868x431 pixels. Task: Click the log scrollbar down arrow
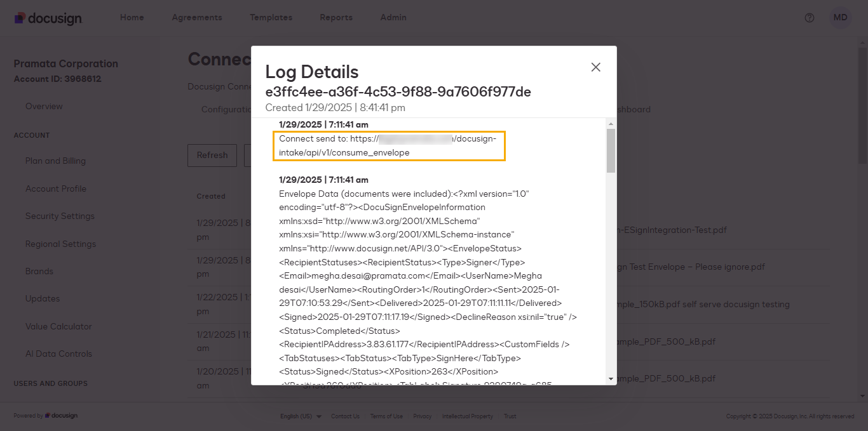tap(611, 379)
